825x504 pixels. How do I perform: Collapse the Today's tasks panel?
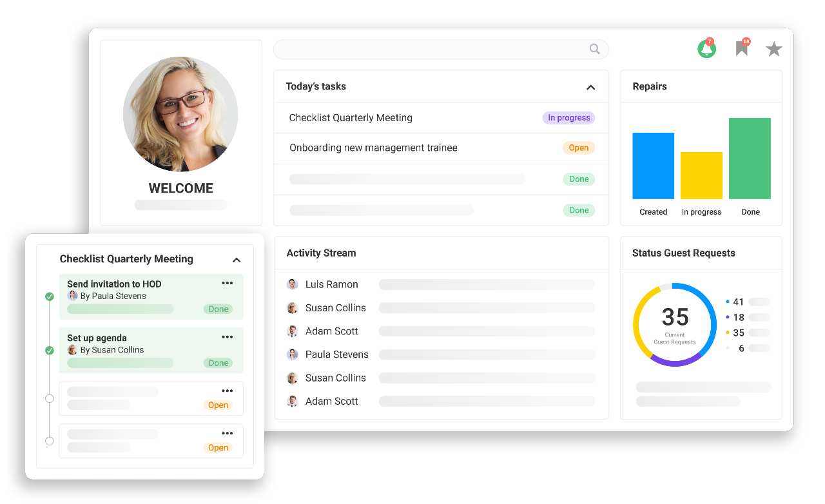tap(590, 87)
